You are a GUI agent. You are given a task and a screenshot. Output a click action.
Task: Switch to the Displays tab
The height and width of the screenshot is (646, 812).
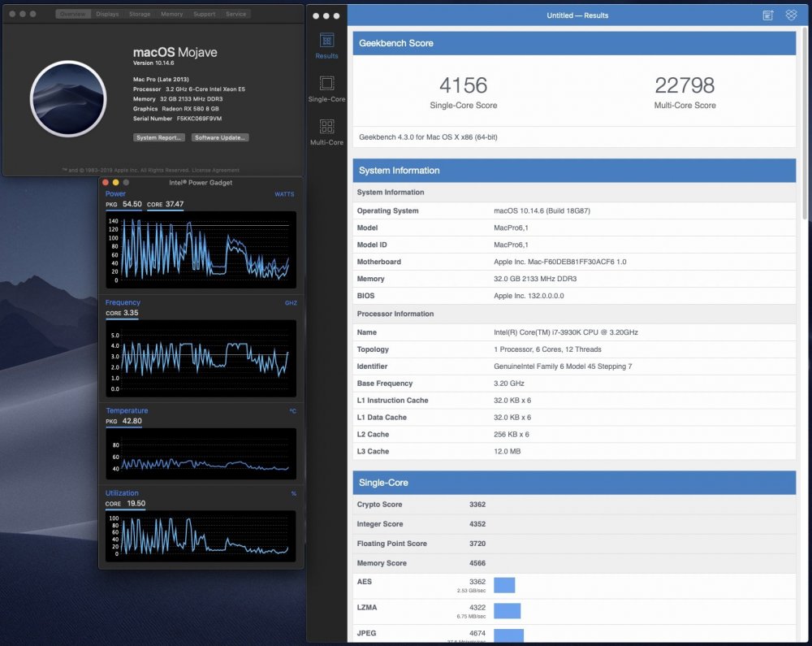pos(107,14)
